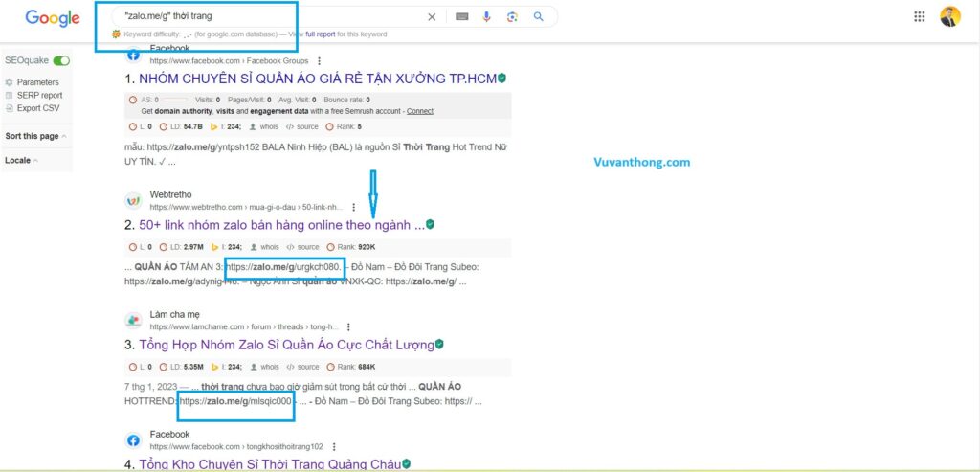The height and width of the screenshot is (472, 980).
Task: Run search with the magnifier icon
Action: point(538,17)
